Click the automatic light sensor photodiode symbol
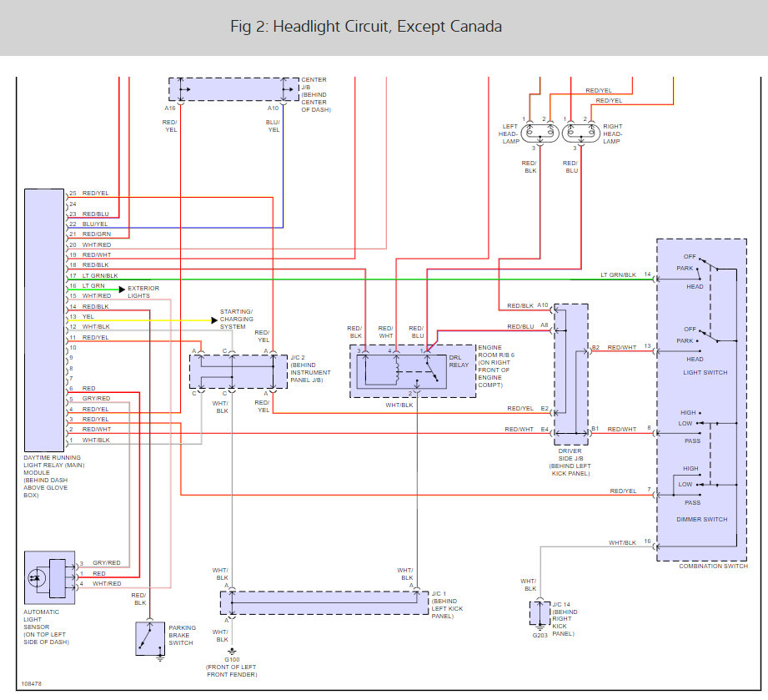The height and width of the screenshot is (700, 768). (37, 578)
